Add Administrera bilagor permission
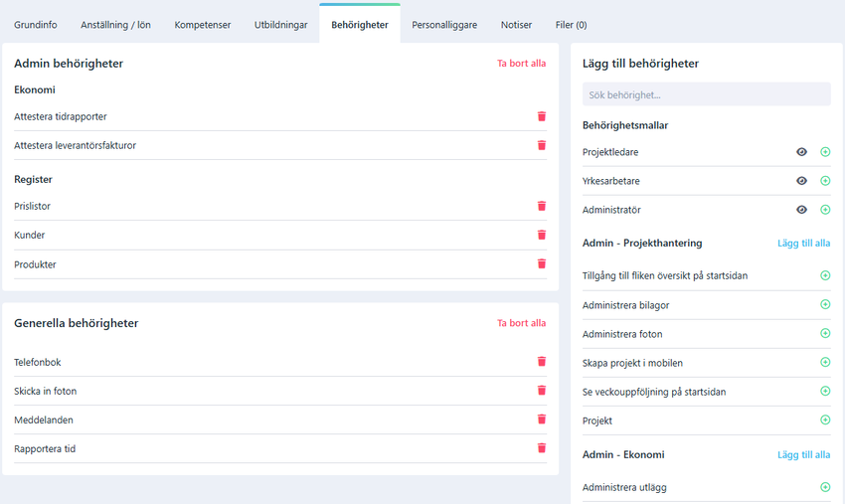 [825, 304]
